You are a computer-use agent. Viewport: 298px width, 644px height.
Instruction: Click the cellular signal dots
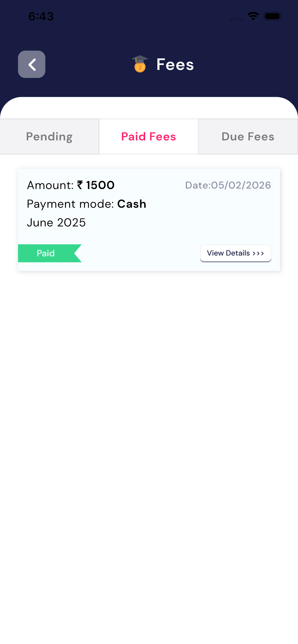click(236, 19)
